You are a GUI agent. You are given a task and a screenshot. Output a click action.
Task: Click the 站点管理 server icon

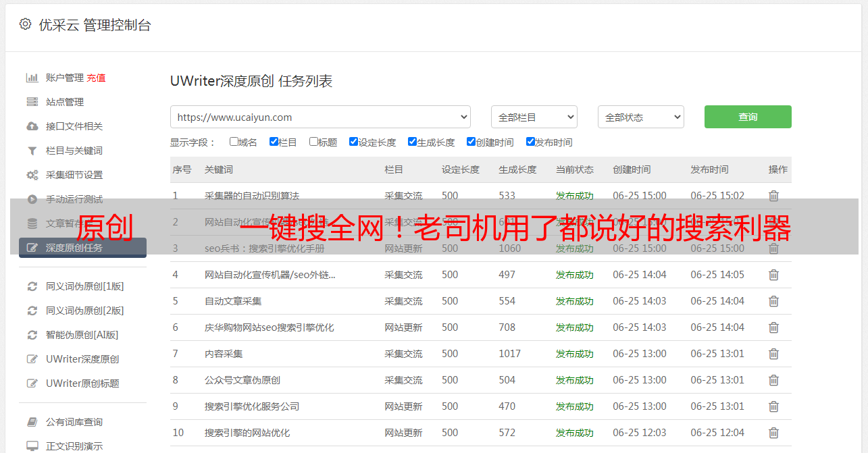[32, 102]
